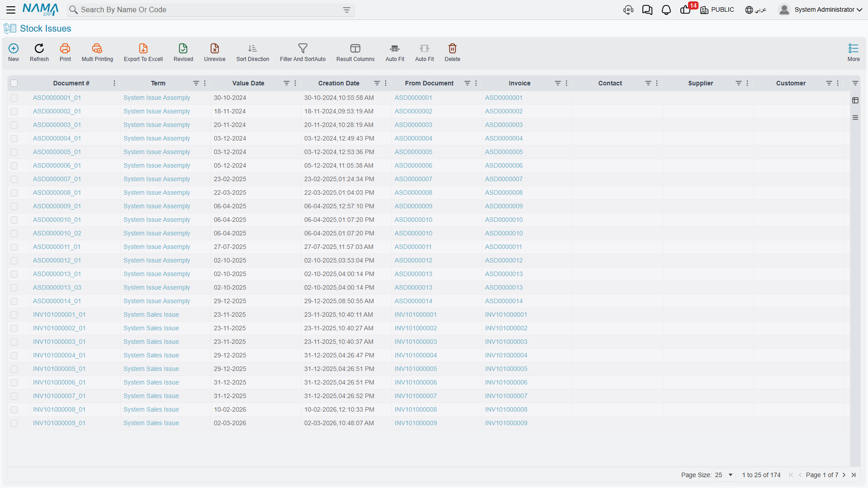Open Sort Direction tool

253,48
